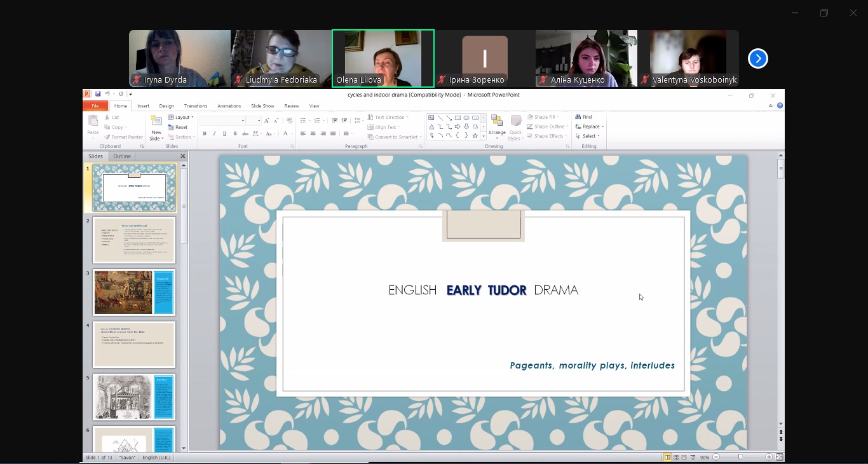Increase list indent level icon
The height and width of the screenshot is (464, 868).
coord(344,121)
